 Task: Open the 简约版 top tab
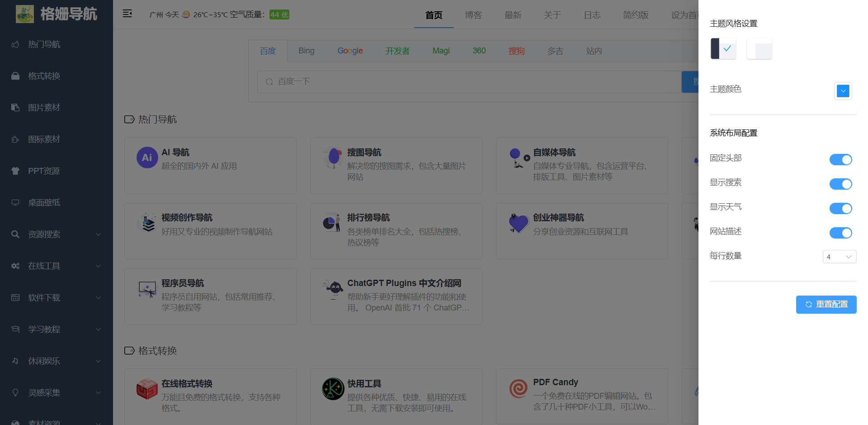click(636, 15)
